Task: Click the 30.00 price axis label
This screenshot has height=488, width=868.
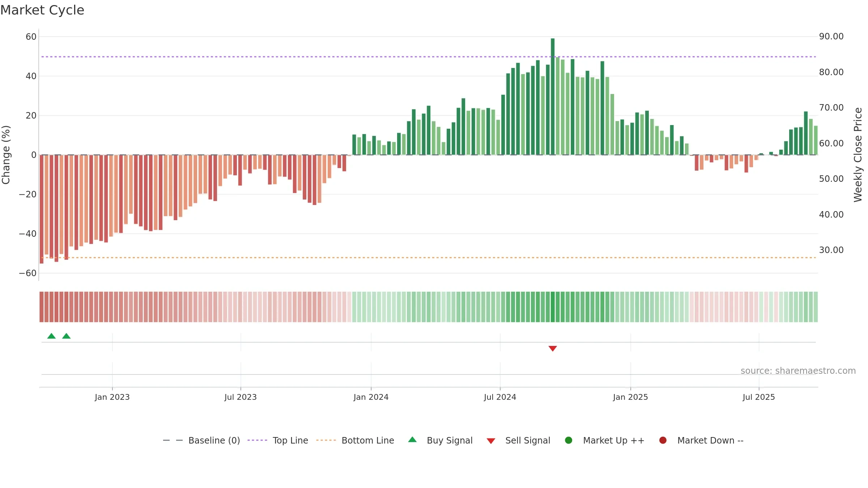Action: [831, 250]
